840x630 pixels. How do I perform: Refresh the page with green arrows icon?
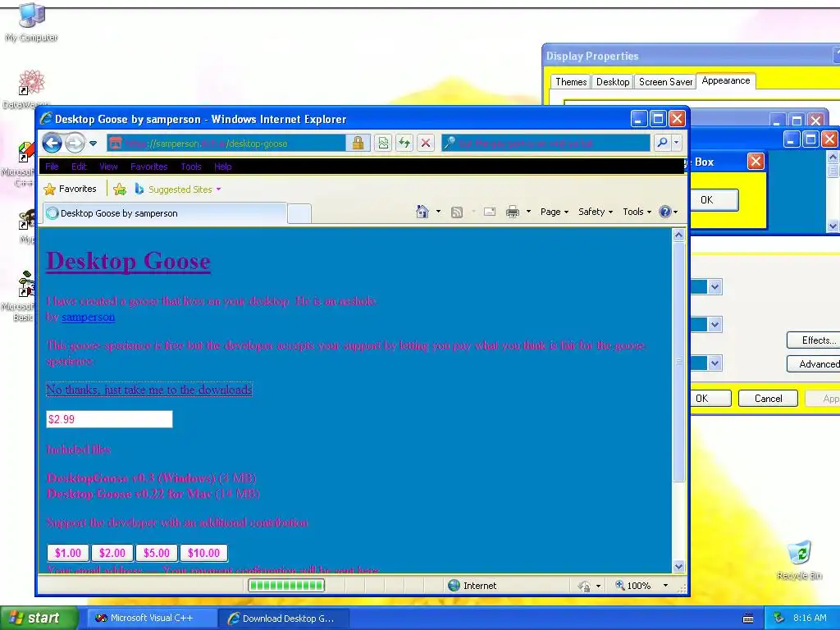tap(404, 143)
